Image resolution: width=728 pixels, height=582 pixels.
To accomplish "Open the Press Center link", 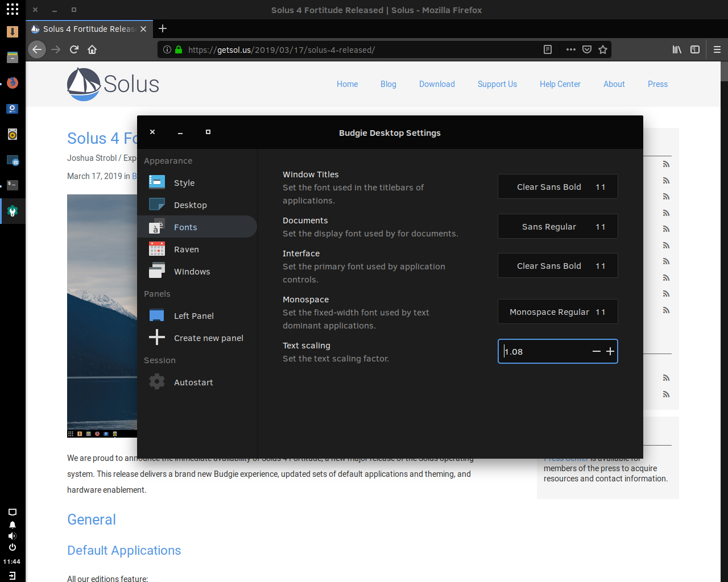I will click(x=566, y=458).
